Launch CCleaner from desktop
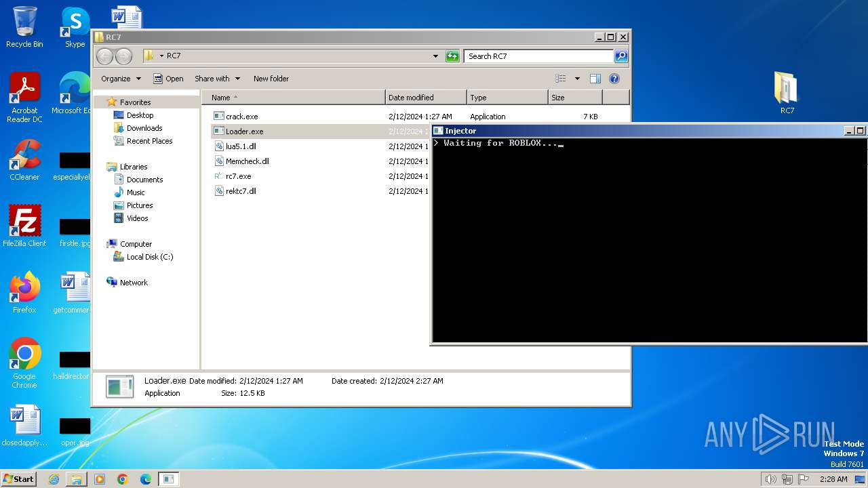The image size is (868, 488). [x=24, y=160]
